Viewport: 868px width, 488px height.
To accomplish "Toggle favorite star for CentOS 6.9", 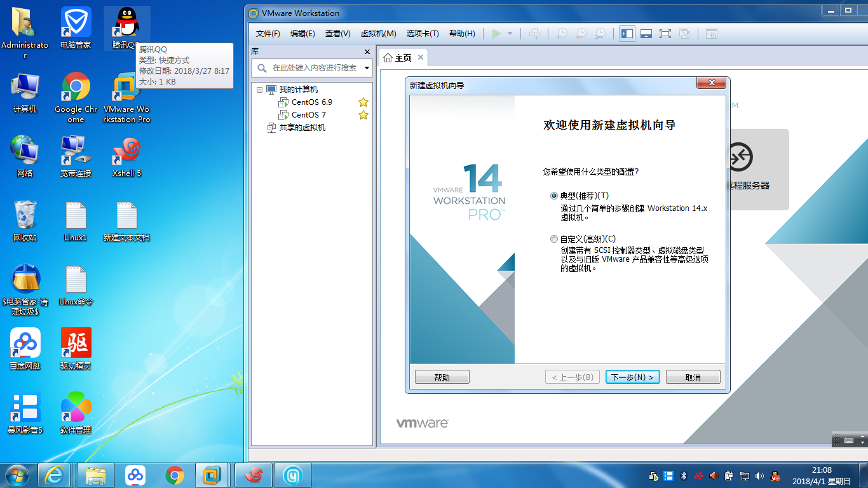I will (x=363, y=102).
